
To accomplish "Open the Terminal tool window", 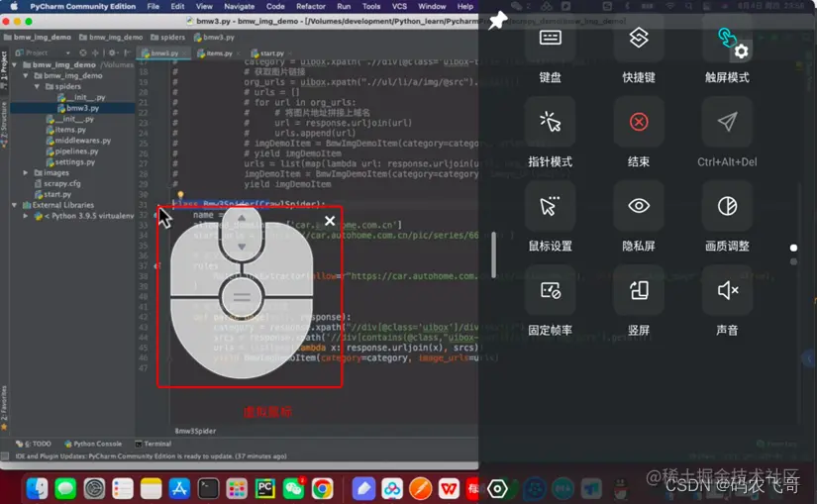I will (153, 444).
